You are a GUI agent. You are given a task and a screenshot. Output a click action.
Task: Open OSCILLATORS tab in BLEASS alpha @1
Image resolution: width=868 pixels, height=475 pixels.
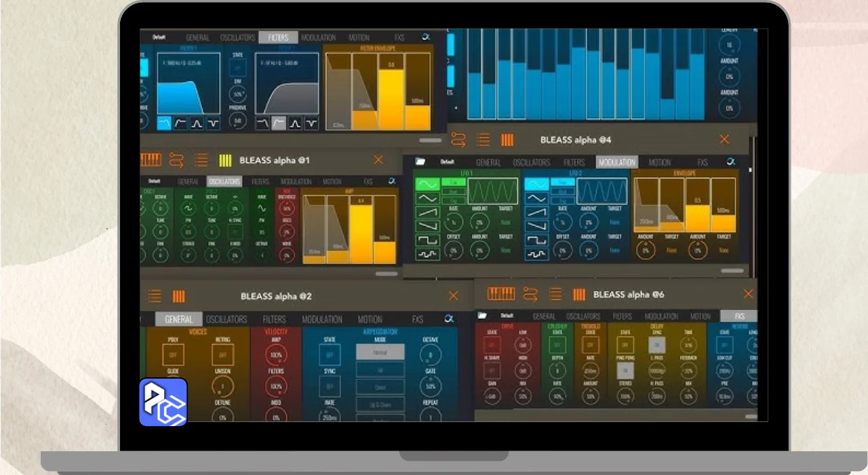(x=224, y=182)
